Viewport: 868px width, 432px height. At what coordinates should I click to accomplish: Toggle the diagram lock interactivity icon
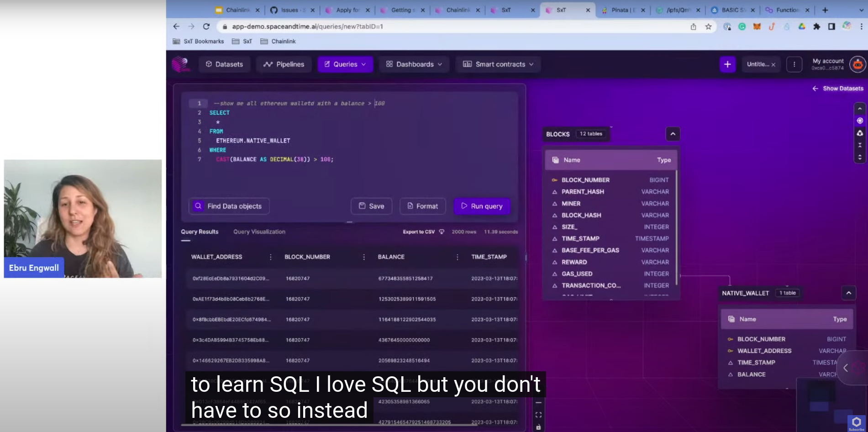tap(538, 427)
